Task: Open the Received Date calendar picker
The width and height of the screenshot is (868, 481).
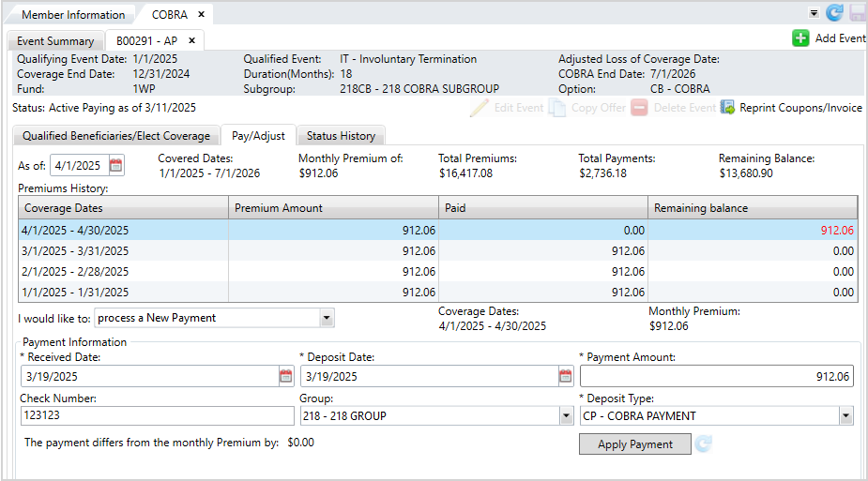Action: (x=285, y=377)
